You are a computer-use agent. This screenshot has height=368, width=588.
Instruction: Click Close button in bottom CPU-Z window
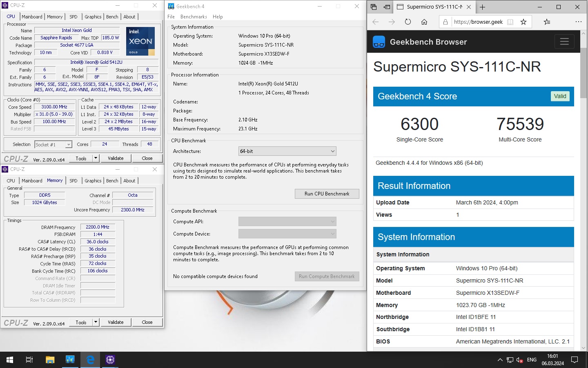147,322
